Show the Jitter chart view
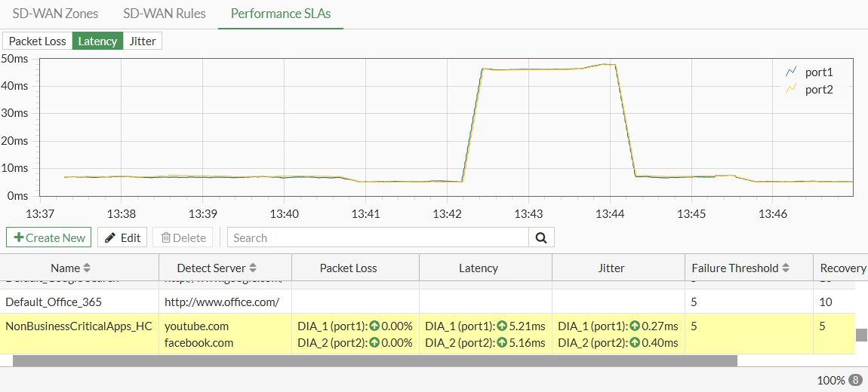This screenshot has height=392, width=868. pos(143,41)
